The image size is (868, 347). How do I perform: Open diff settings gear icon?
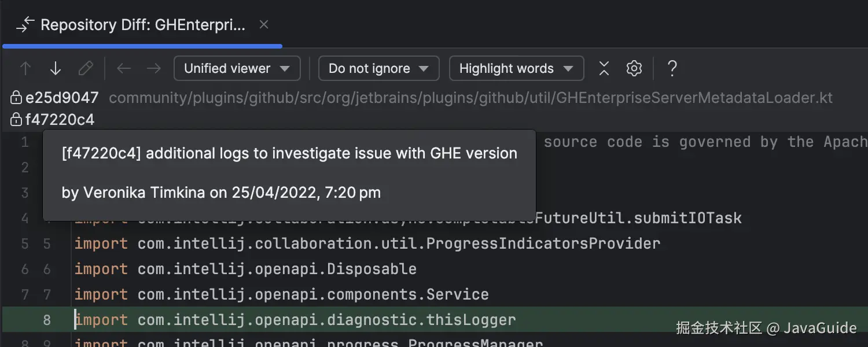click(634, 69)
